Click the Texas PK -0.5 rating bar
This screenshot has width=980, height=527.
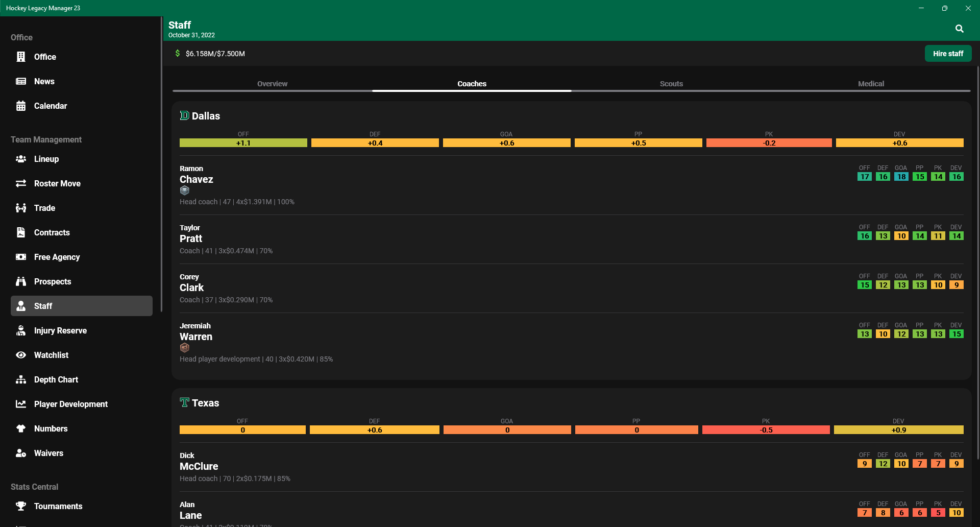766,430
